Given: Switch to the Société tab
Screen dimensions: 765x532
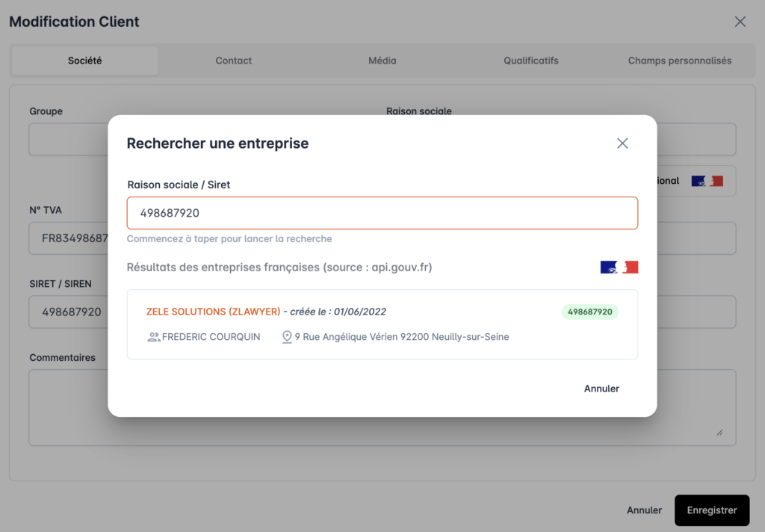Looking at the screenshot, I should (x=84, y=61).
